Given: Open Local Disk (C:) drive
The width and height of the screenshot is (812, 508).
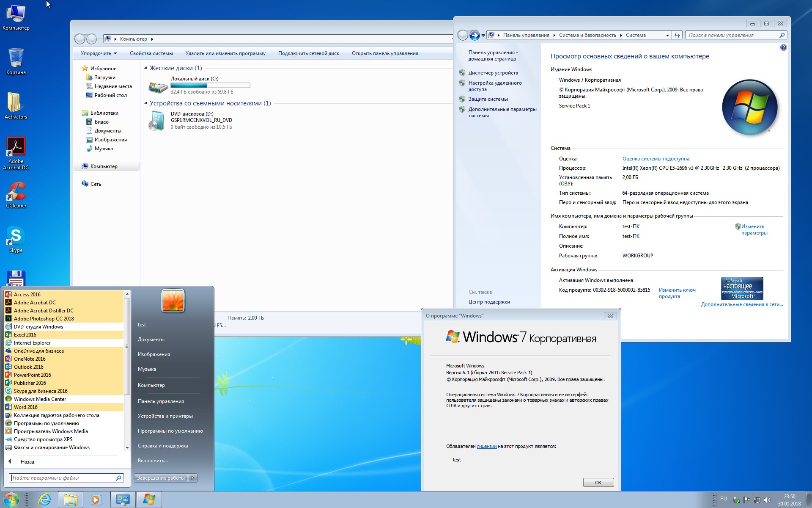Looking at the screenshot, I should [x=195, y=79].
